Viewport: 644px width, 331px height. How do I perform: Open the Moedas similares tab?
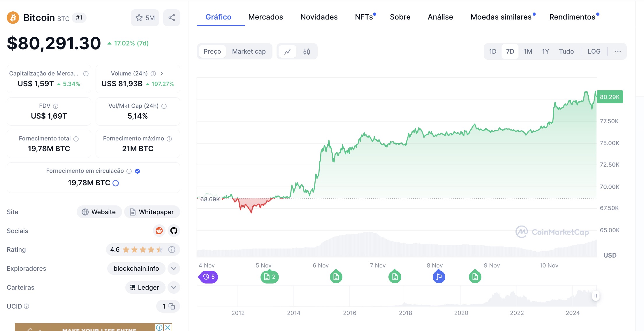(x=501, y=17)
